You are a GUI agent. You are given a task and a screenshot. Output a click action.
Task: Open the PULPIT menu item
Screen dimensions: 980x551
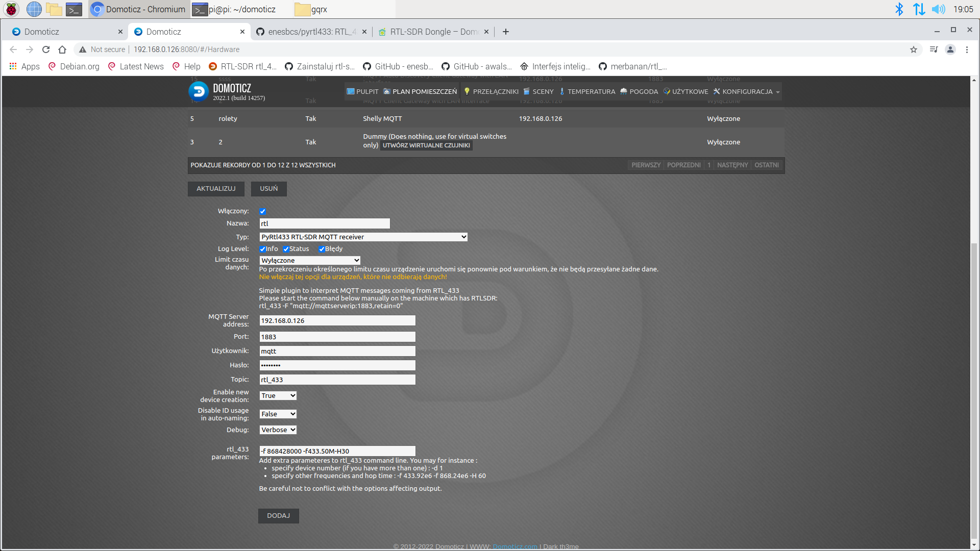[x=362, y=91]
